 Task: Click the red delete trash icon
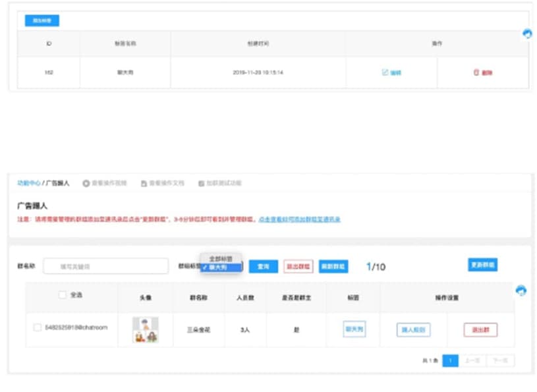tap(476, 72)
